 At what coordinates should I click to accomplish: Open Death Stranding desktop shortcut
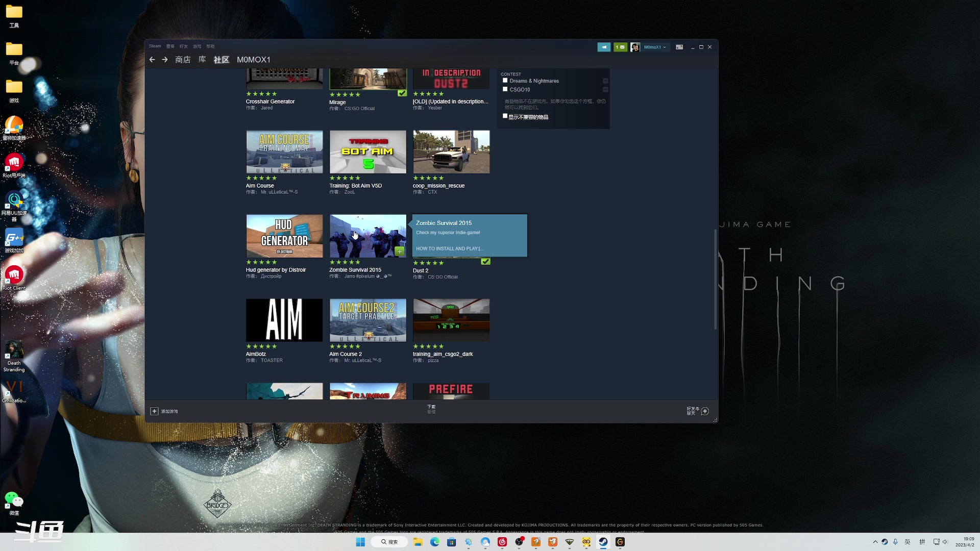14,357
